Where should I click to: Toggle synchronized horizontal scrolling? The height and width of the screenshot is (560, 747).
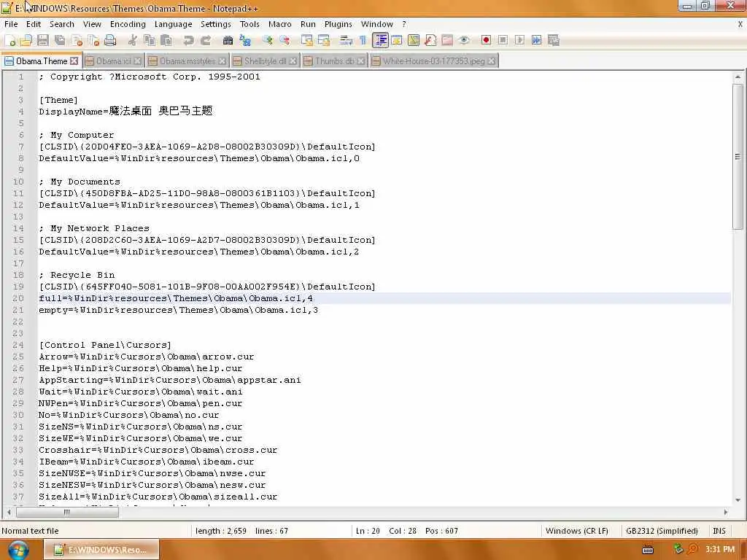[324, 41]
